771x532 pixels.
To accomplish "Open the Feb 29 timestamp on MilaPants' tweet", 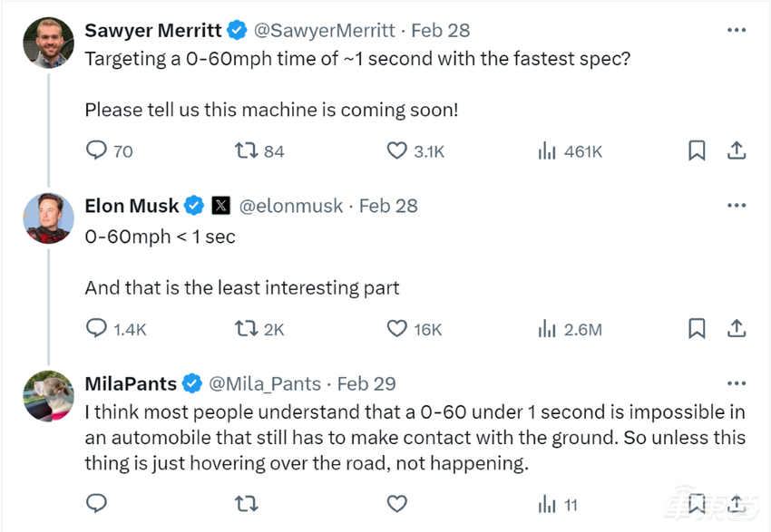I will (366, 383).
